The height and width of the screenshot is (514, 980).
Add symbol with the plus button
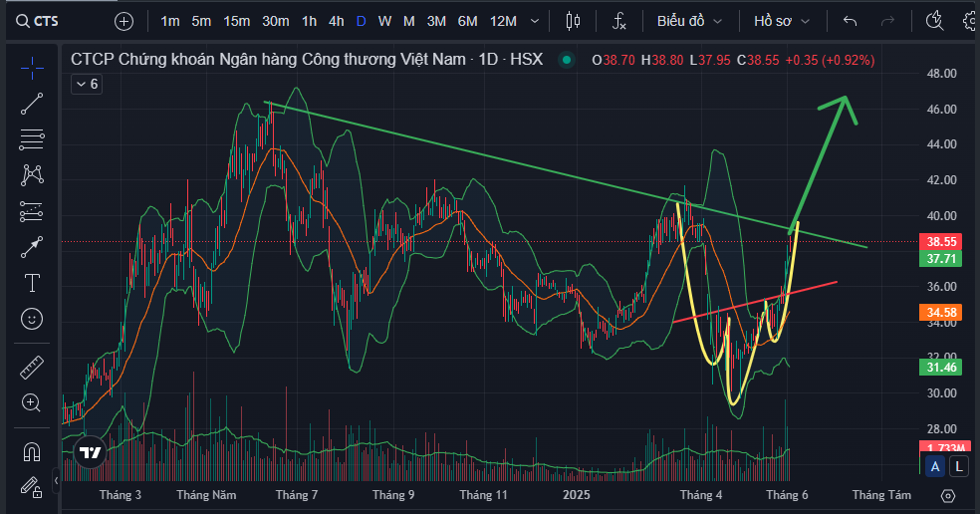click(123, 21)
